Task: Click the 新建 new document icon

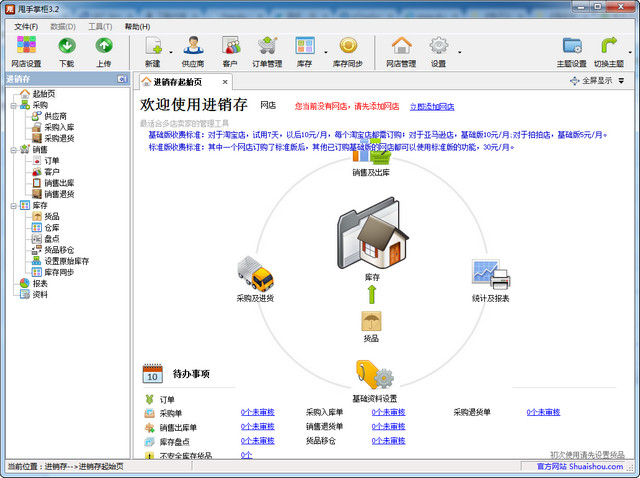Action: point(153,45)
